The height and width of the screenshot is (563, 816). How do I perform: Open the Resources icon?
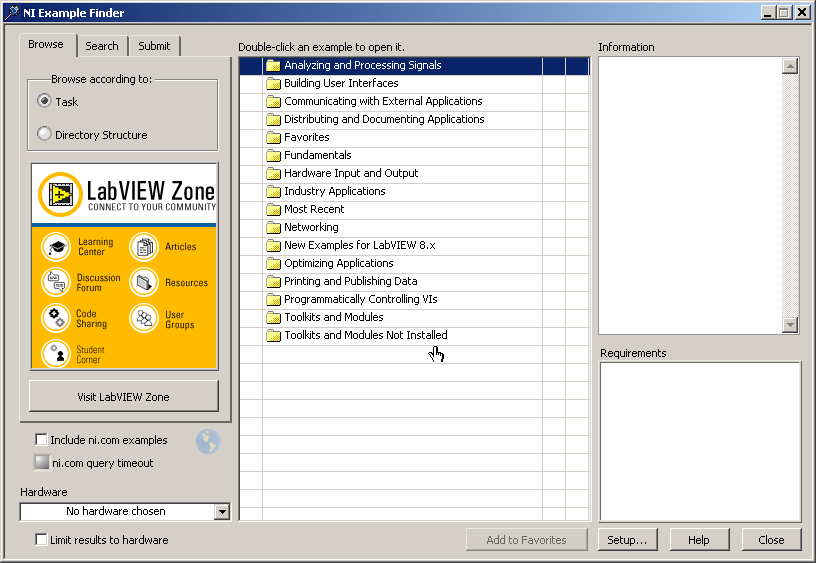pyautogui.click(x=144, y=282)
